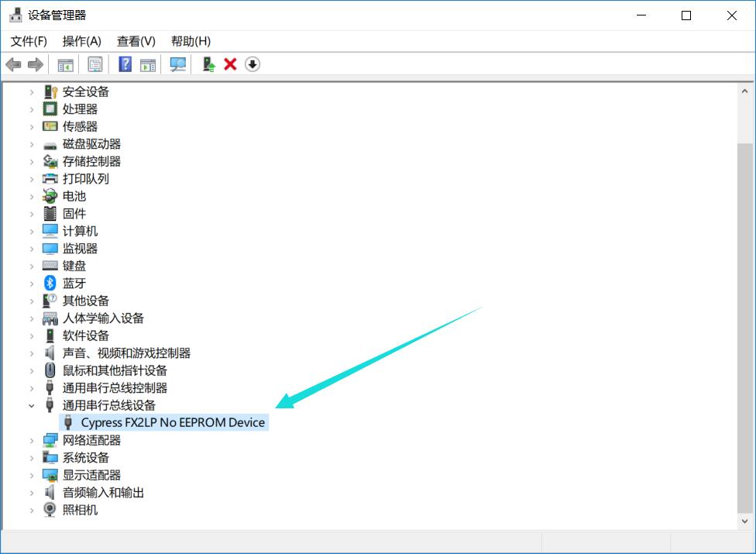
Task: Click the scrollbar up arrow
Action: pyautogui.click(x=744, y=91)
